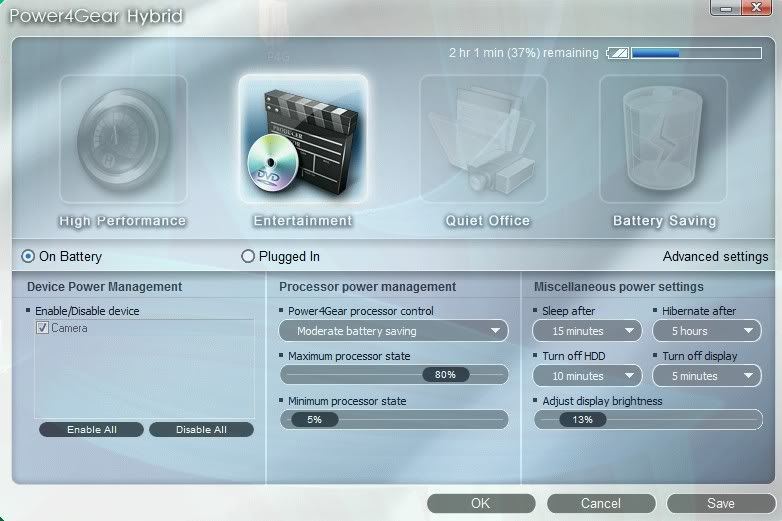The height and width of the screenshot is (521, 782).
Task: Open the Turn off HDD dropdown
Action: [587, 376]
